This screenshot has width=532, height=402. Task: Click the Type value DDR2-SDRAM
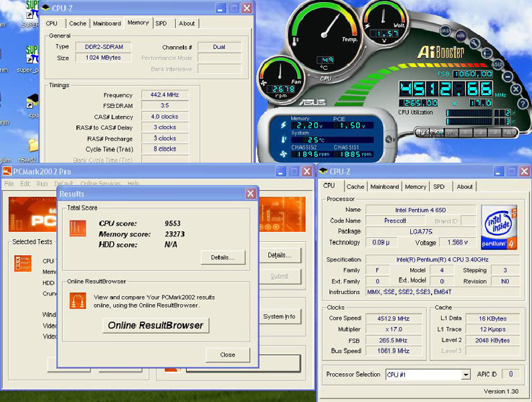[x=104, y=47]
